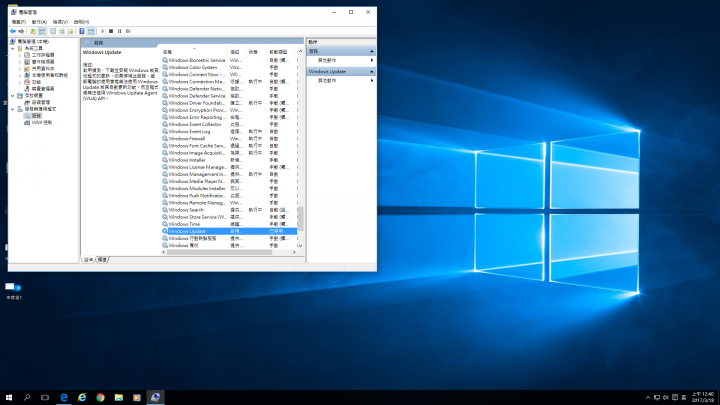Expand the Task Scheduler node

click(20, 55)
